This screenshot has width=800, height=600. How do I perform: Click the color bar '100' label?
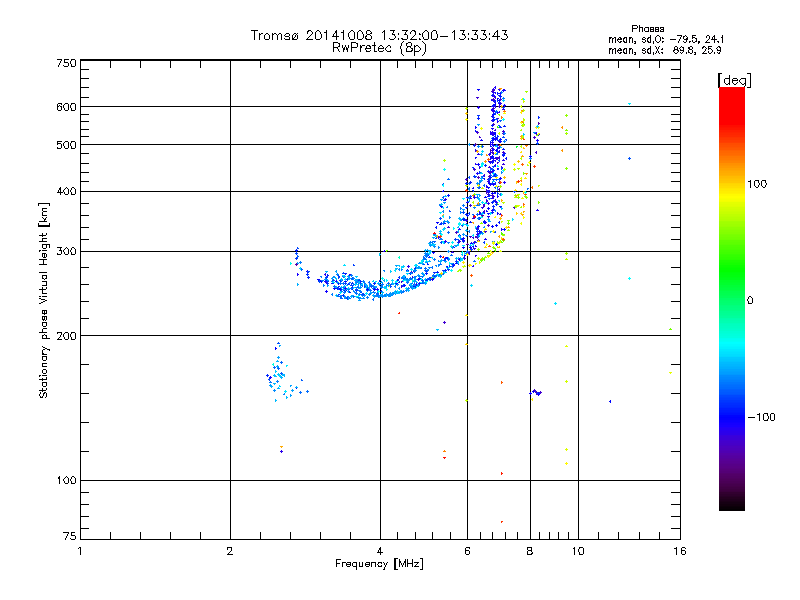(x=757, y=184)
